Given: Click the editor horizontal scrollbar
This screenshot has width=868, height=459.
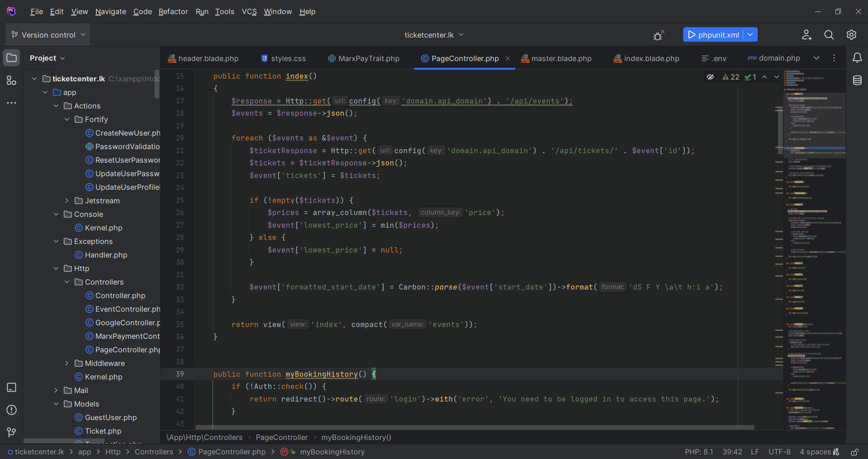Looking at the screenshot, I should tap(475, 427).
